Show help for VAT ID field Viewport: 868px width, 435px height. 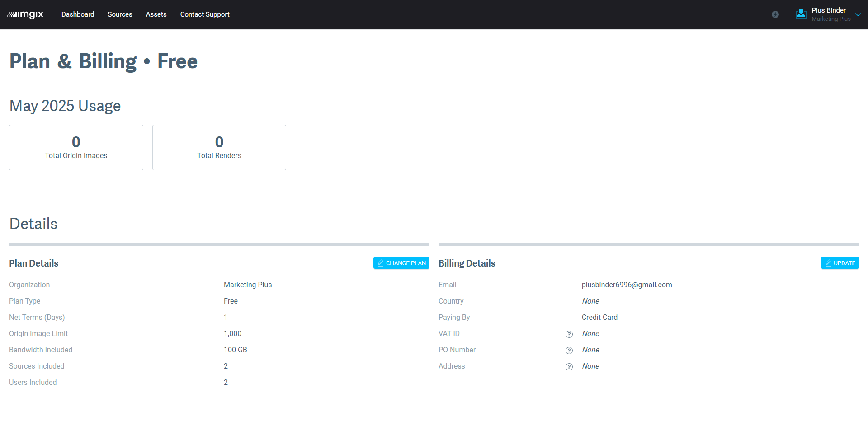[x=569, y=334]
